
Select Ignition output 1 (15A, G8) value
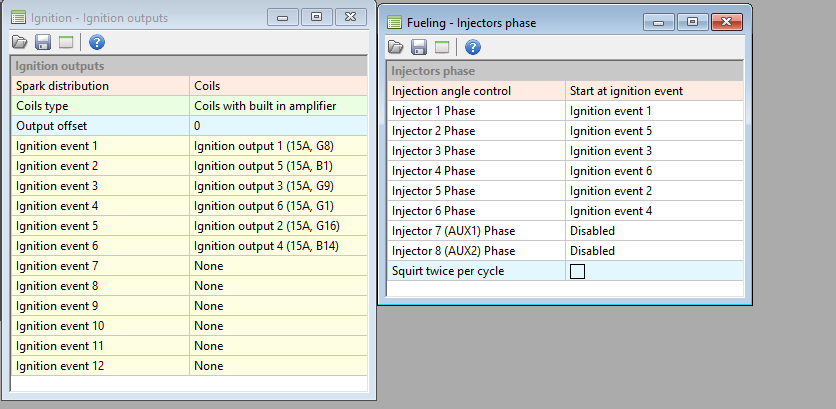pyautogui.click(x=278, y=146)
